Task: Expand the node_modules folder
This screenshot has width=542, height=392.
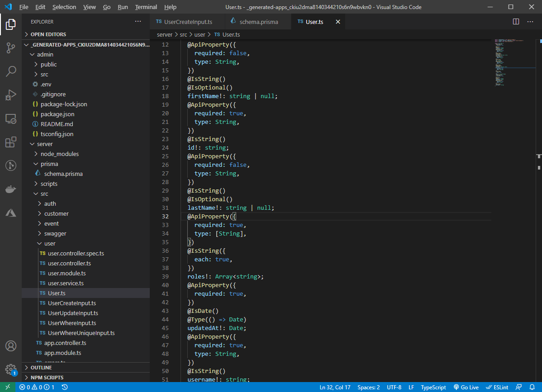Action: click(x=59, y=154)
